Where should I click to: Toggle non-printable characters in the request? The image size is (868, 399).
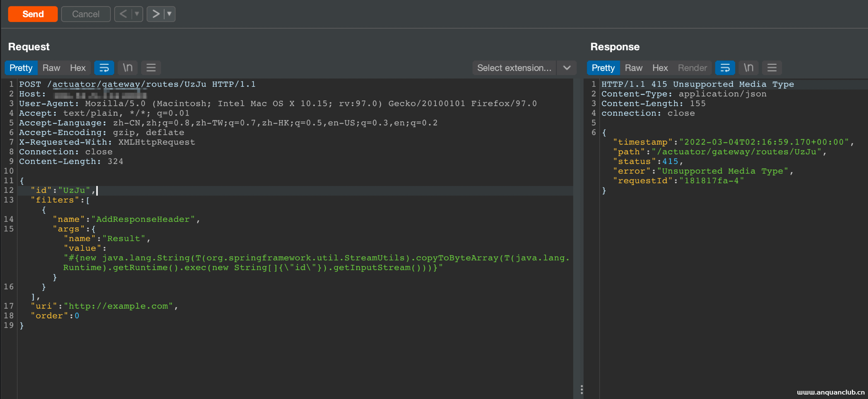[x=127, y=68]
